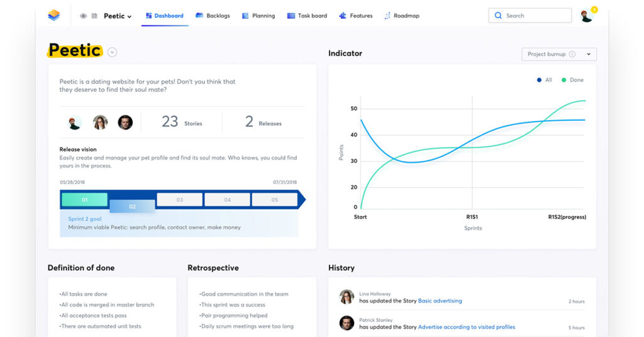Open the Advertise according to visited profiles link
The image size is (644, 337).
466,327
